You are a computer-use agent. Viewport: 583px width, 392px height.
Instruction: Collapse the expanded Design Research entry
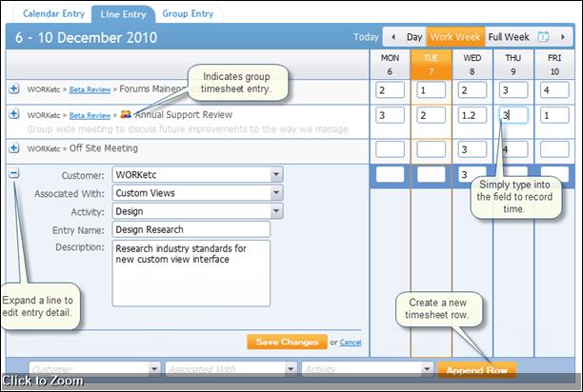[x=14, y=174]
